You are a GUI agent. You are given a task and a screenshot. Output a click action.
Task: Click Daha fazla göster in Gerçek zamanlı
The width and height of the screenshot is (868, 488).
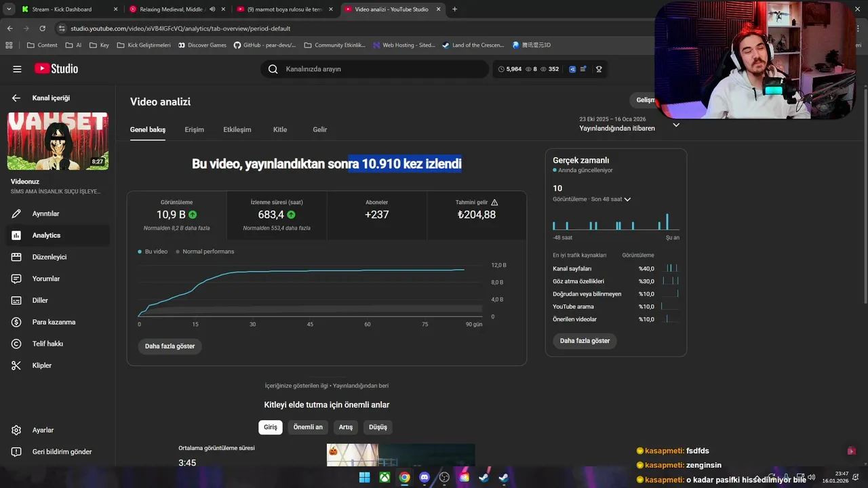[585, 341]
